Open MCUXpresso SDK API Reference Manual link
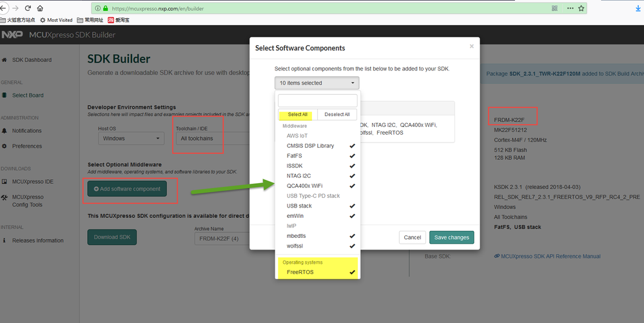The width and height of the screenshot is (644, 323). click(550, 256)
